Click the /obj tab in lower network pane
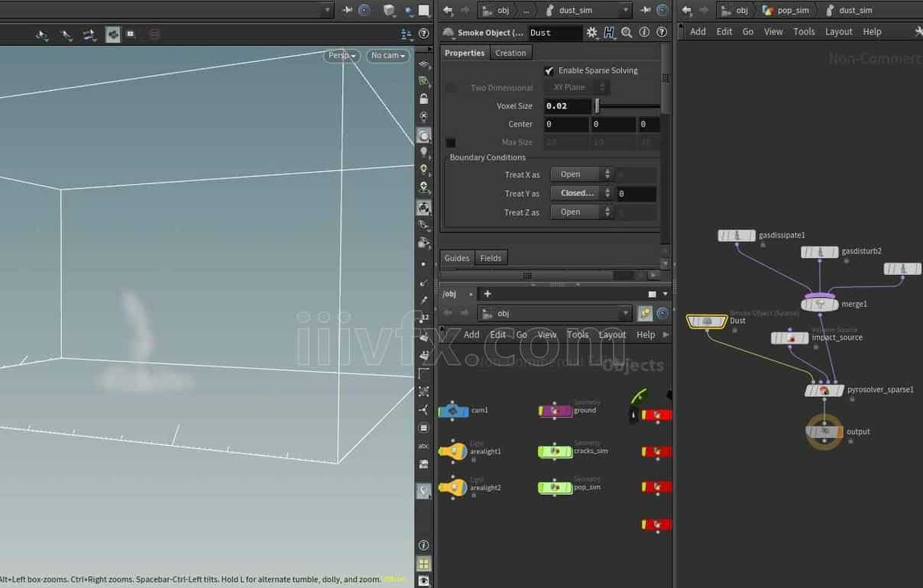This screenshot has width=923, height=588. click(x=449, y=294)
